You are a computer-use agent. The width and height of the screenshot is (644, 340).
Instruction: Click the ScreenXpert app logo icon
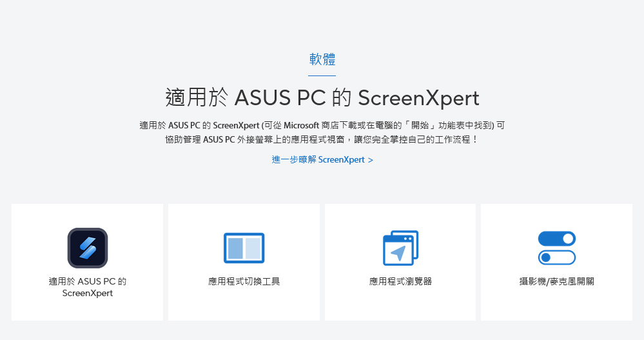(x=88, y=248)
